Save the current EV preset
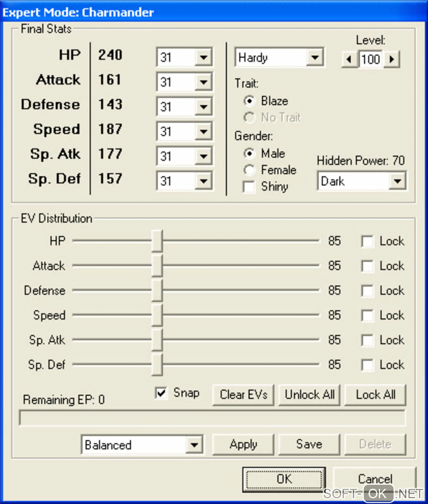Screen dimensions: 428x504 coord(310,444)
